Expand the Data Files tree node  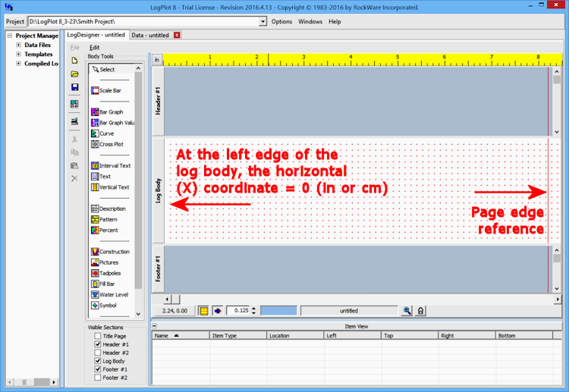18,45
